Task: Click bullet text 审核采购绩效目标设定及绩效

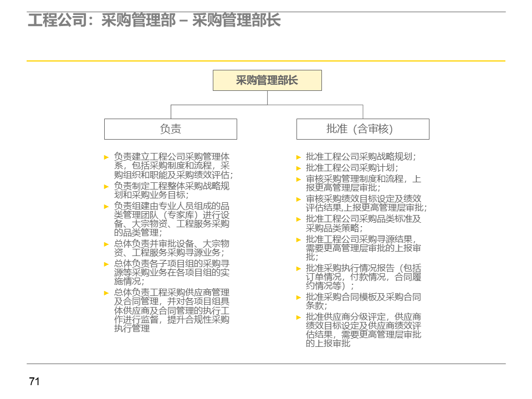Action: pos(366,203)
